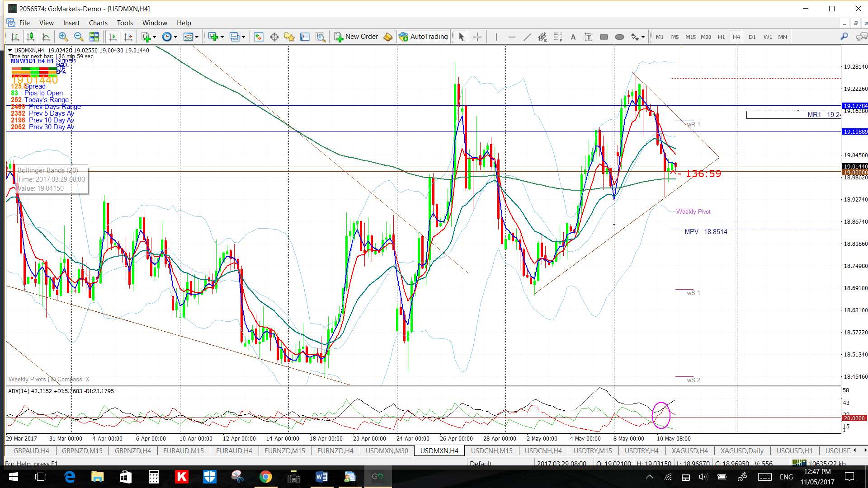
Task: Open Windows Start menu
Action: 13,477
